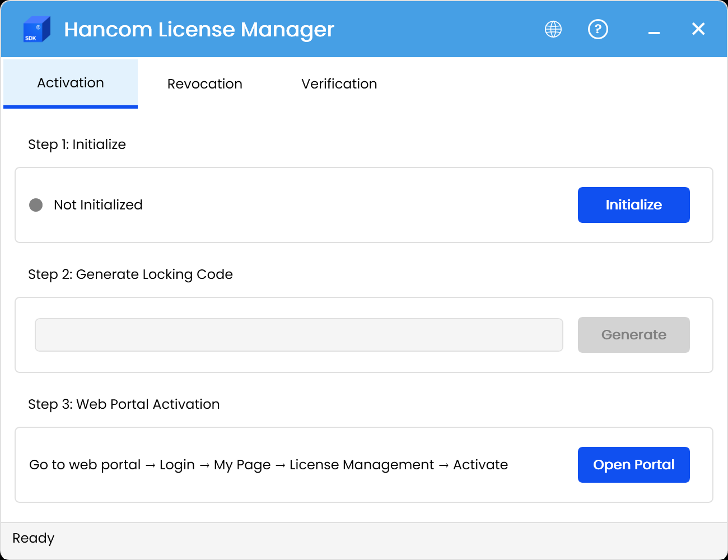Select the Activation tab
Viewport: 728px width, 560px height.
(70, 83)
